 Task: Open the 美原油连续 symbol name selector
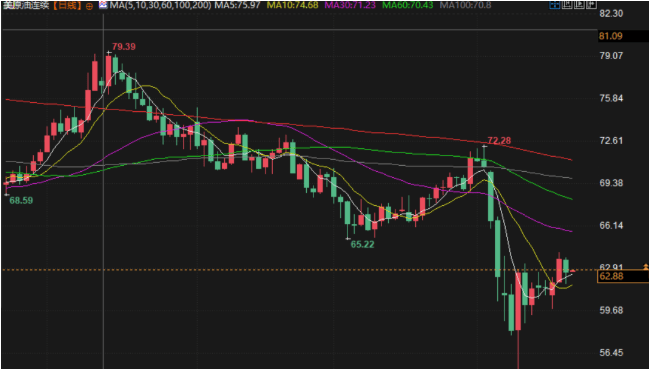[x=26, y=6]
